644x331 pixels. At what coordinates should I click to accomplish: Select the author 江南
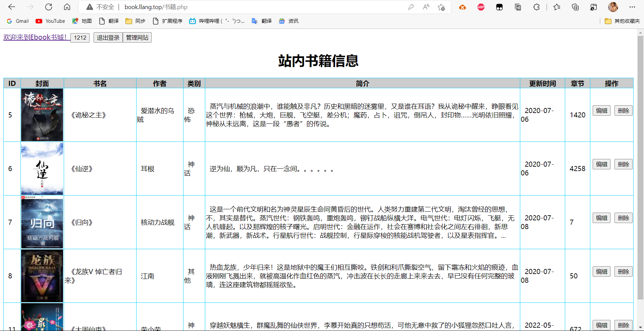click(x=148, y=276)
